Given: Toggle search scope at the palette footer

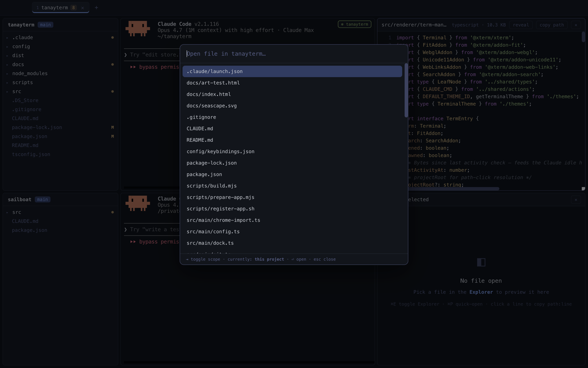Looking at the screenshot, I should [x=203, y=259].
